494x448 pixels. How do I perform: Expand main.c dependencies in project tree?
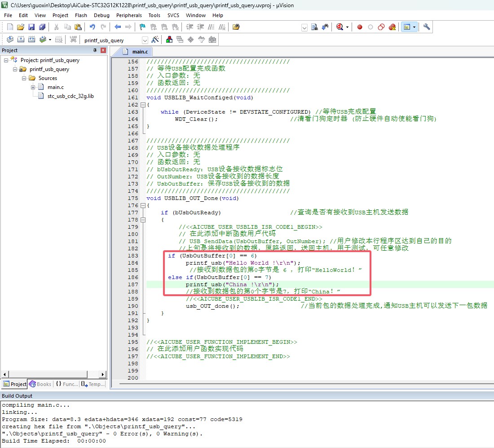(33, 87)
